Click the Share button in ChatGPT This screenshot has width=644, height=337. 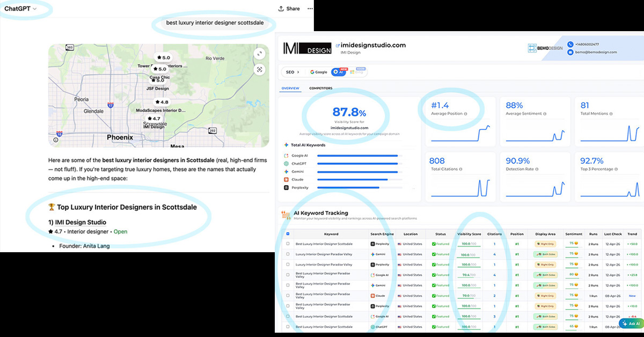[x=289, y=9]
